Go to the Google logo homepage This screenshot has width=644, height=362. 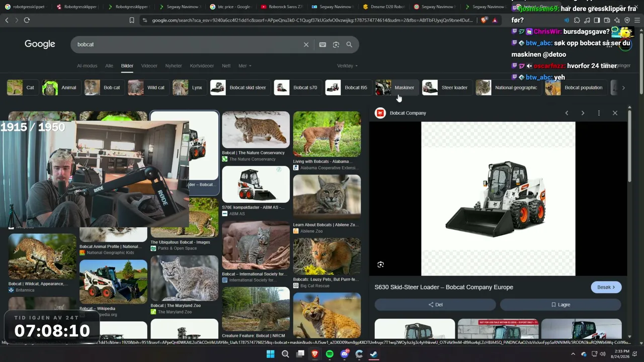[40, 44]
